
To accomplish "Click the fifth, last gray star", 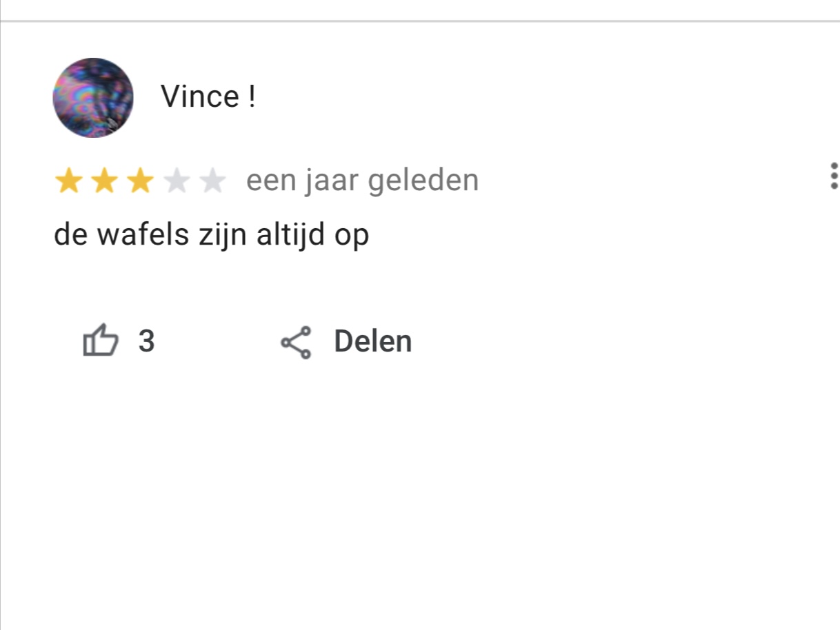I will click(x=213, y=182).
